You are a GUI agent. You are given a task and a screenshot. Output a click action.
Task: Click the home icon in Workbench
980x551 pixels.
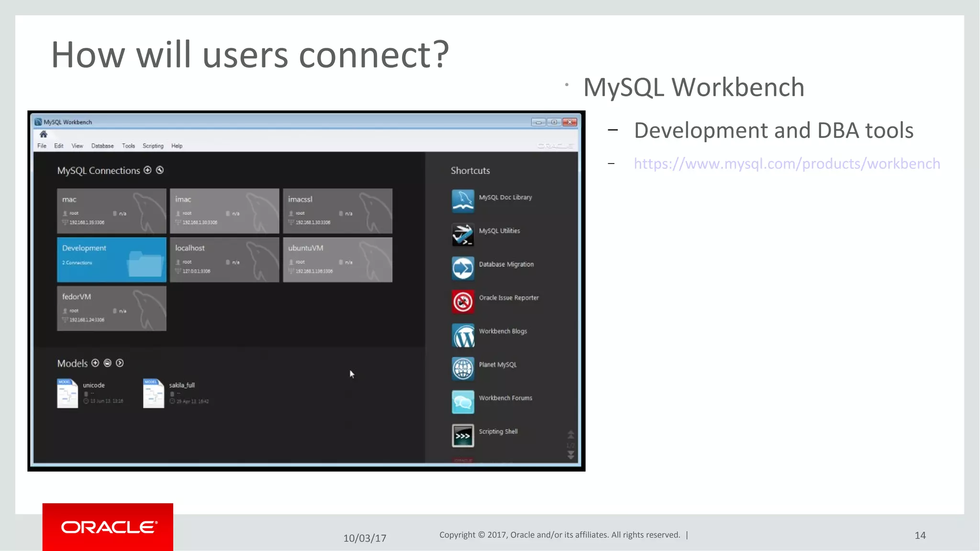pyautogui.click(x=44, y=134)
